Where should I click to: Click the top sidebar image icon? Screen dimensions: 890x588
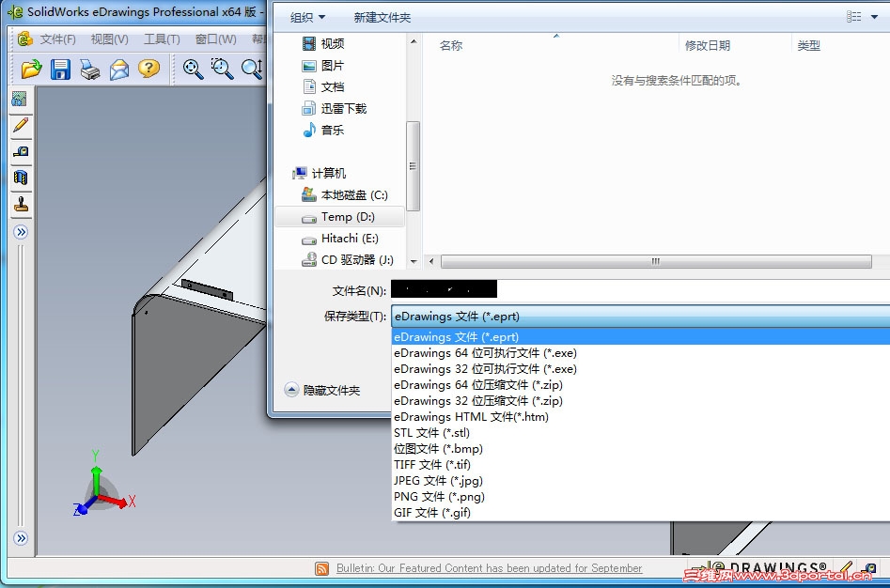(x=20, y=100)
